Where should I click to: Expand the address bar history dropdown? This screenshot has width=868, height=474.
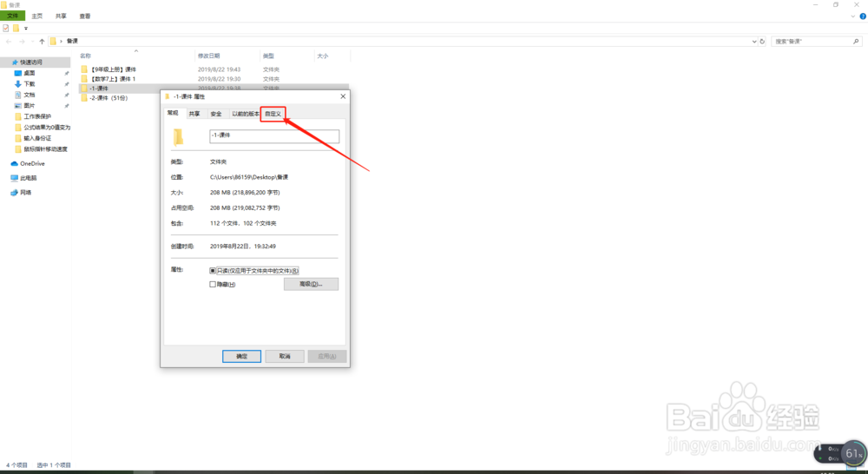coord(754,42)
